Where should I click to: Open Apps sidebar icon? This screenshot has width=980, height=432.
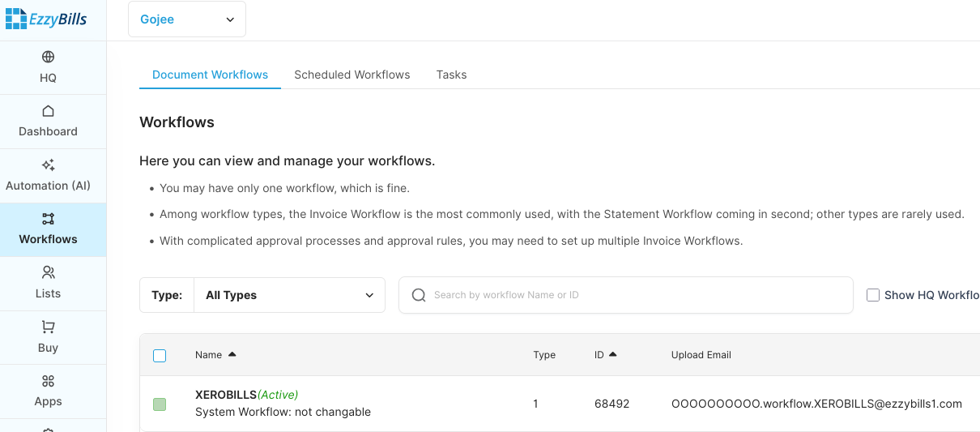tap(48, 381)
